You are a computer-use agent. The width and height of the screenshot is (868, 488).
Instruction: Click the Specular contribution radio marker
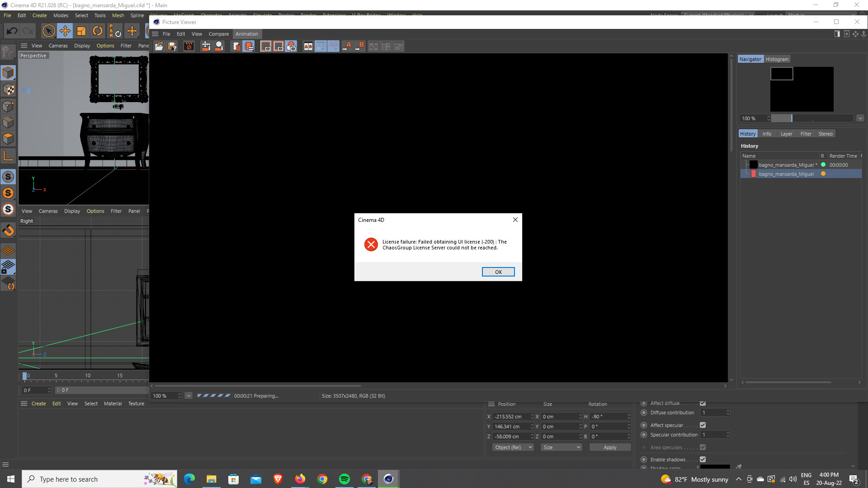pos(644,435)
